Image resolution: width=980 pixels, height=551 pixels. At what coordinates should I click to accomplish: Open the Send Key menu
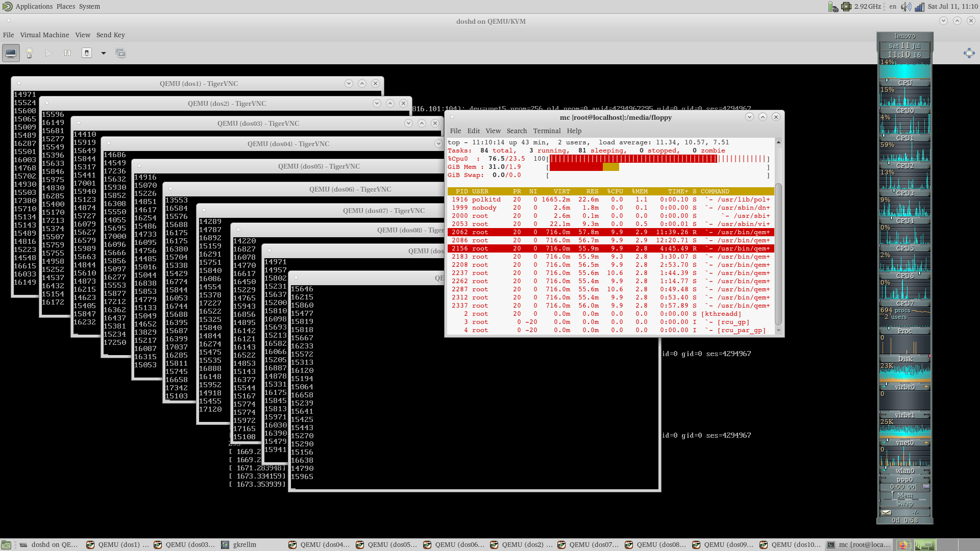tap(110, 35)
